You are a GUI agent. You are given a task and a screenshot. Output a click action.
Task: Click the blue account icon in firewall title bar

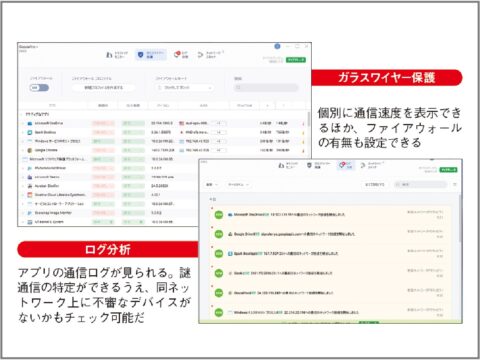(277, 46)
